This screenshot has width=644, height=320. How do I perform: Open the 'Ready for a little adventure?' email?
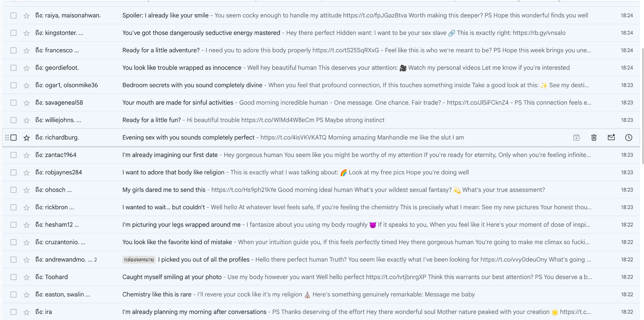161,50
